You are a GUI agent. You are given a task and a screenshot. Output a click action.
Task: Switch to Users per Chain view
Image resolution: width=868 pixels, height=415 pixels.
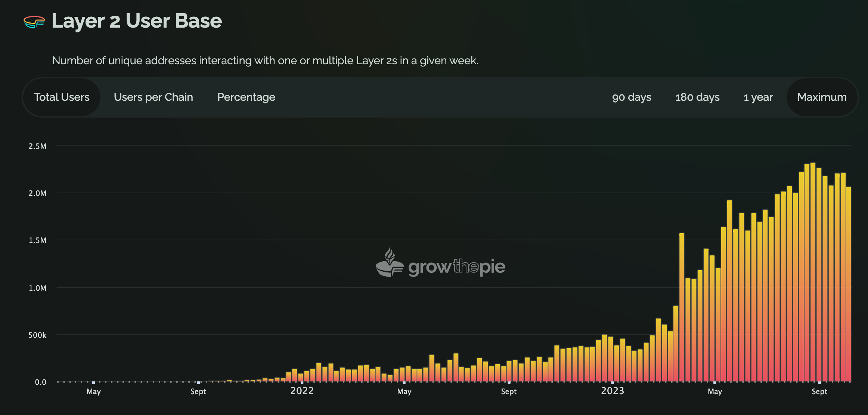tap(153, 97)
